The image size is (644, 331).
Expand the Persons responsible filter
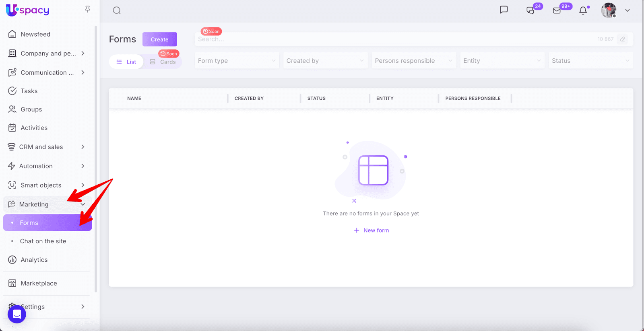click(x=413, y=61)
